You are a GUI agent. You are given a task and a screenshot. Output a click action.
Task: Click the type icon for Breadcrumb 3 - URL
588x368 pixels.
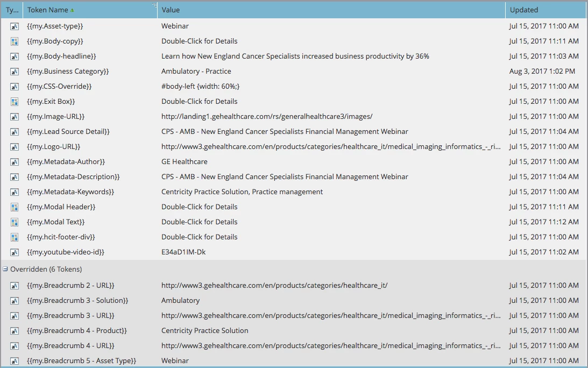tap(14, 316)
